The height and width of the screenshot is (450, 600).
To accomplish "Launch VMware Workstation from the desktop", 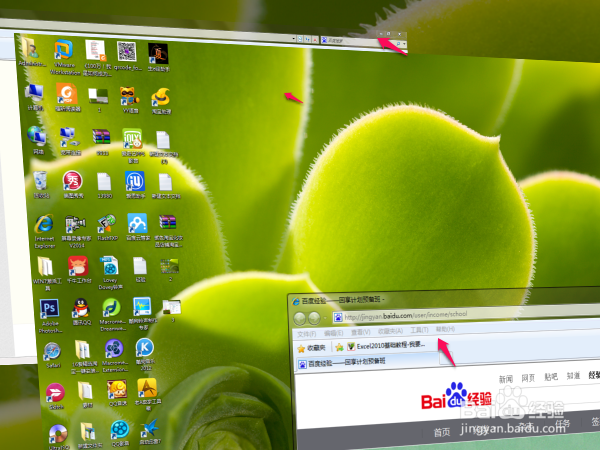I will coord(64,56).
